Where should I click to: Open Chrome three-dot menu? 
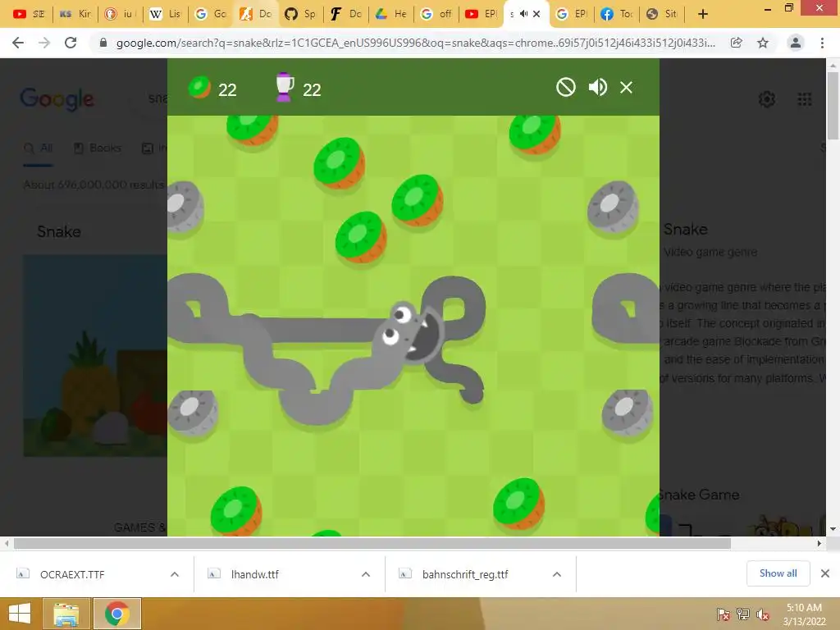click(822, 43)
